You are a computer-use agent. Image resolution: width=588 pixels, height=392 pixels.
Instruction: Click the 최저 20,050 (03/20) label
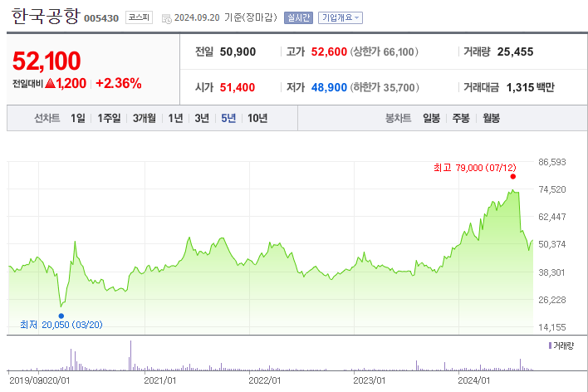pyautogui.click(x=61, y=325)
